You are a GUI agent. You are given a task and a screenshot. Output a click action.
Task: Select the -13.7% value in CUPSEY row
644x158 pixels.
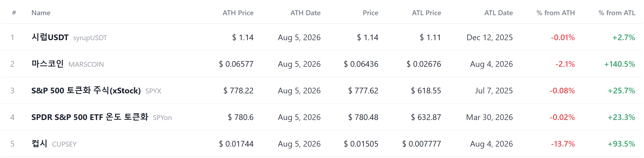[x=563, y=144]
